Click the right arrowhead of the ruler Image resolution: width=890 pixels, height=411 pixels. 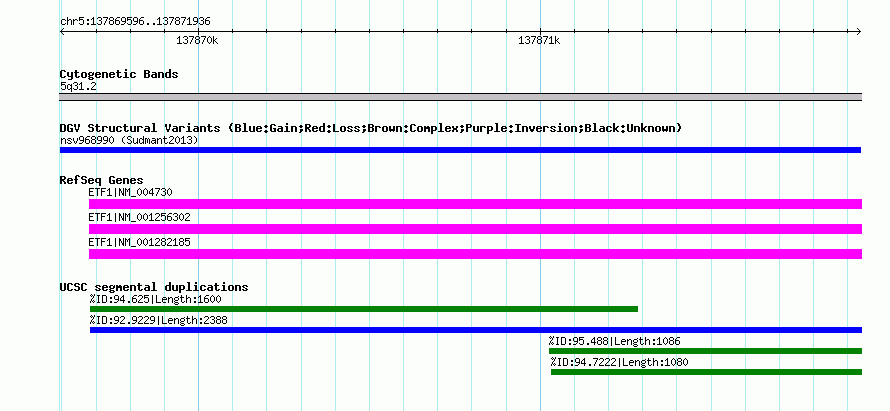pos(859,32)
